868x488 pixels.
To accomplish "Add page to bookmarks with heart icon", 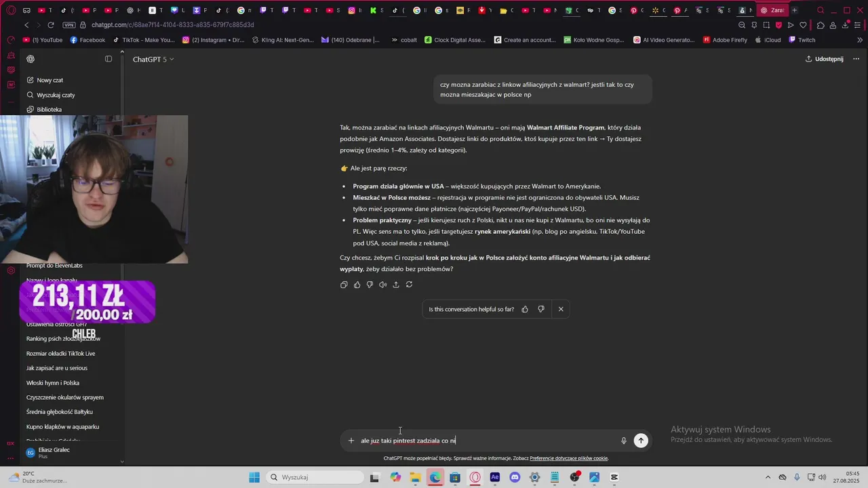I will pyautogui.click(x=803, y=25).
